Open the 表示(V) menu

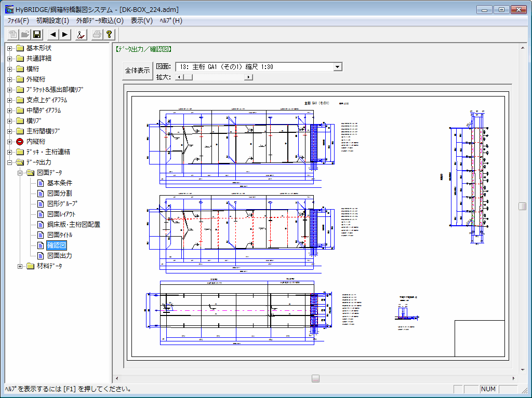[x=141, y=21]
